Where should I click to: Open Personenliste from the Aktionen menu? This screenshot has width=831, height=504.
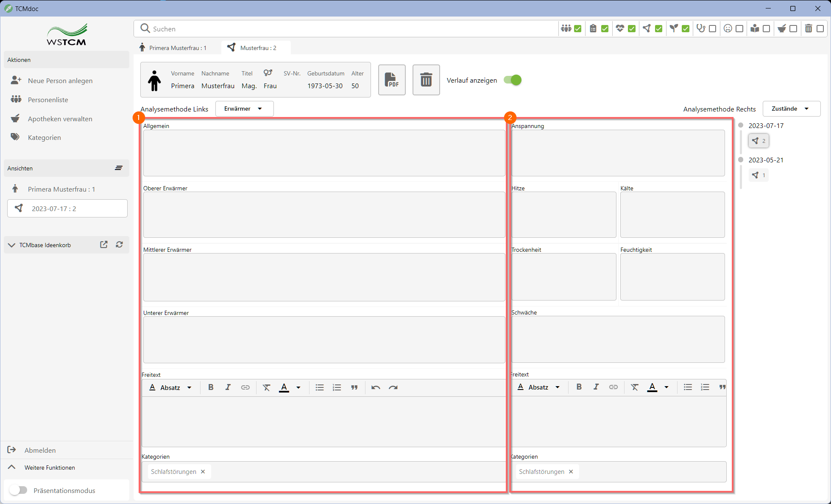pos(47,100)
